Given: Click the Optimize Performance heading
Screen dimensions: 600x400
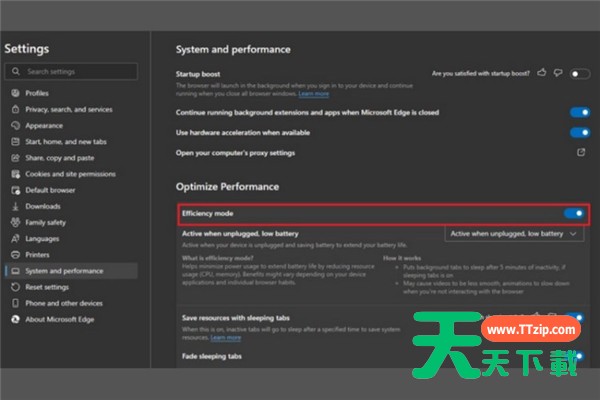Looking at the screenshot, I should [227, 186].
